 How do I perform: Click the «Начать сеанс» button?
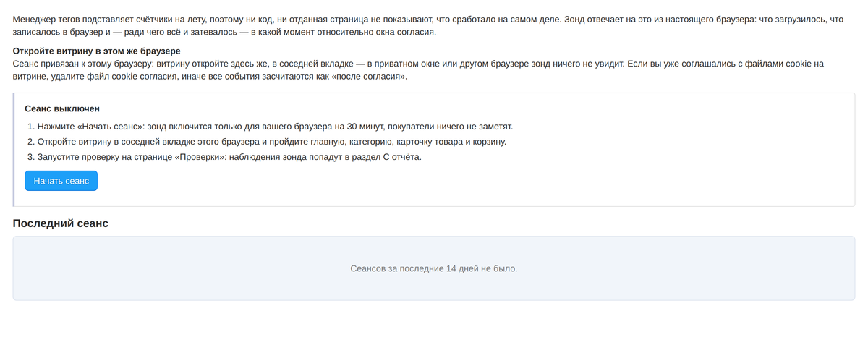[x=61, y=181]
